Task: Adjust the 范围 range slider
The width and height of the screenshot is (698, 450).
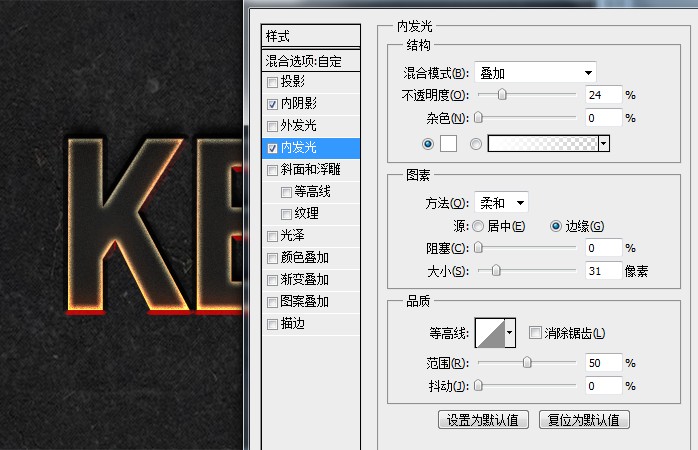Action: click(x=527, y=362)
